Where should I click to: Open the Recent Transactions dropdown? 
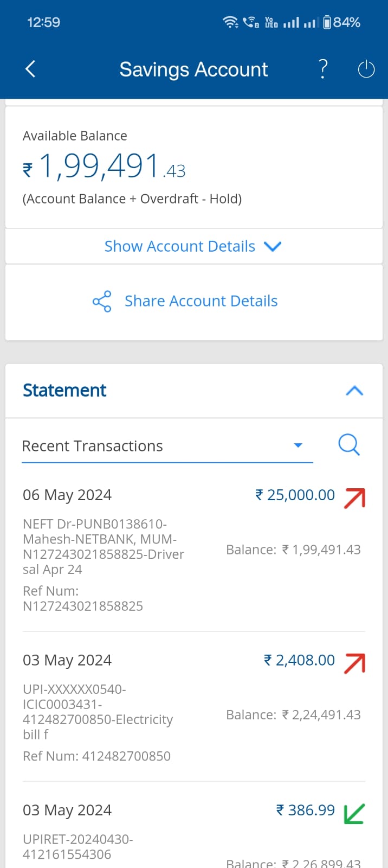click(x=297, y=445)
